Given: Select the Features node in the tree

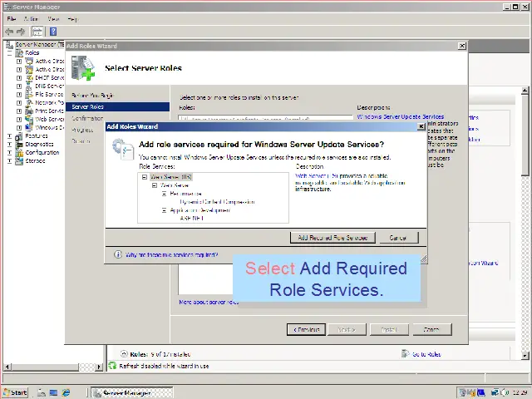Looking at the screenshot, I should point(36,135).
